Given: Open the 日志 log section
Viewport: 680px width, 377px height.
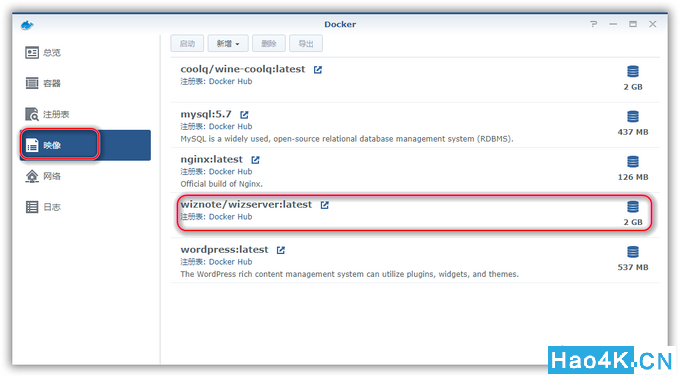Looking at the screenshot, I should [x=85, y=207].
